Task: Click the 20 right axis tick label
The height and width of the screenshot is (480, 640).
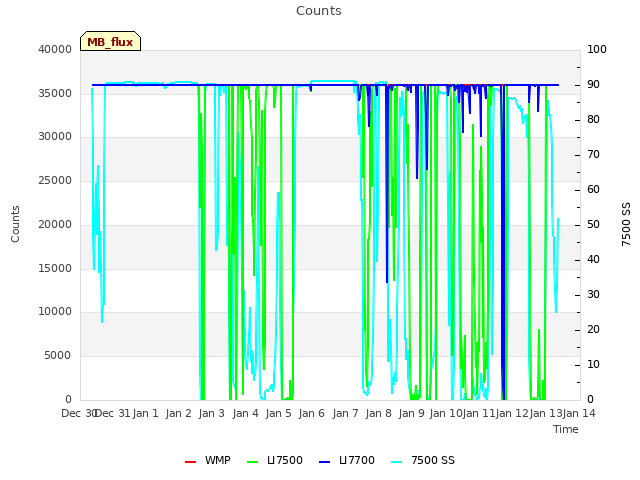Action: 593,329
